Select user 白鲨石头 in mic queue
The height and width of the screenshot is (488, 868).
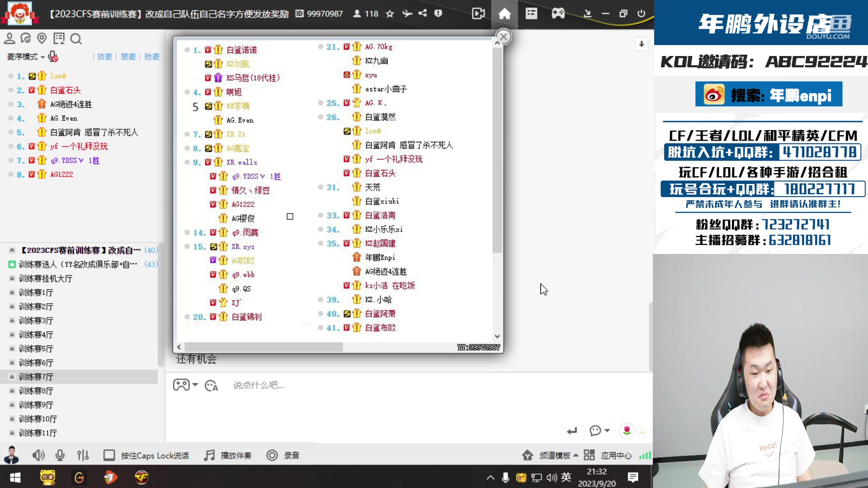click(65, 90)
